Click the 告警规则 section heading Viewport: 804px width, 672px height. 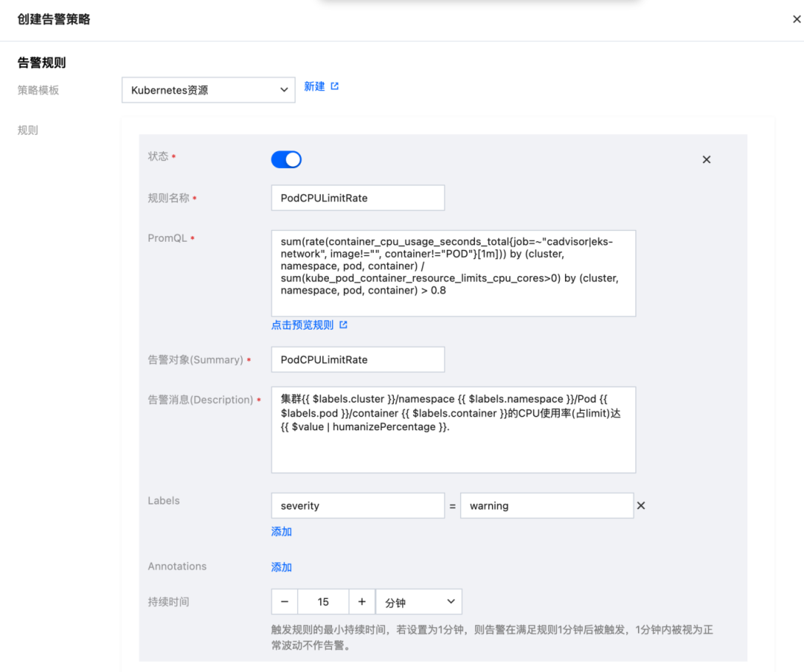point(42,63)
